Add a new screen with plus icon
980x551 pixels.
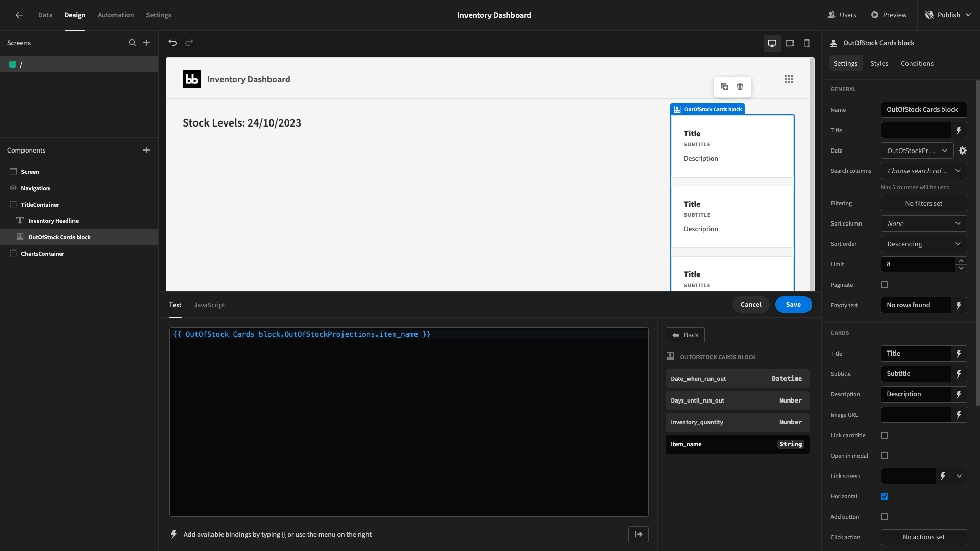click(146, 43)
